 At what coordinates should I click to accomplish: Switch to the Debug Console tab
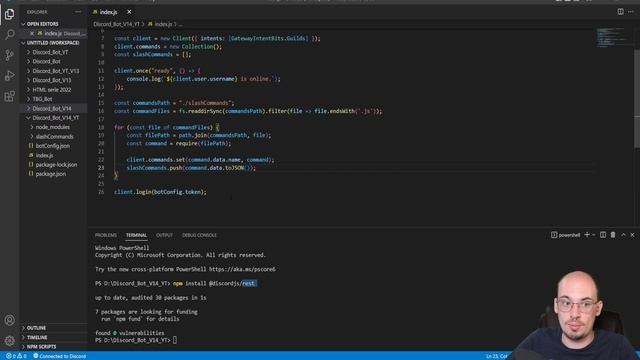click(x=200, y=235)
